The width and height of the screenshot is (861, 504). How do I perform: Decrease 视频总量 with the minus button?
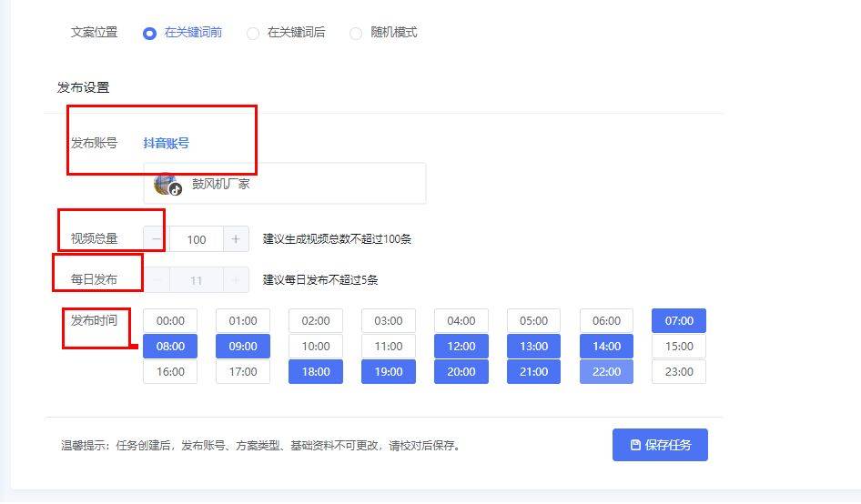[157, 239]
